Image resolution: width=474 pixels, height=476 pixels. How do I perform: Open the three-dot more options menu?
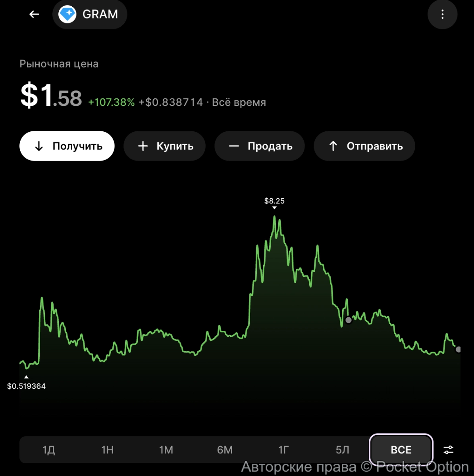click(442, 15)
